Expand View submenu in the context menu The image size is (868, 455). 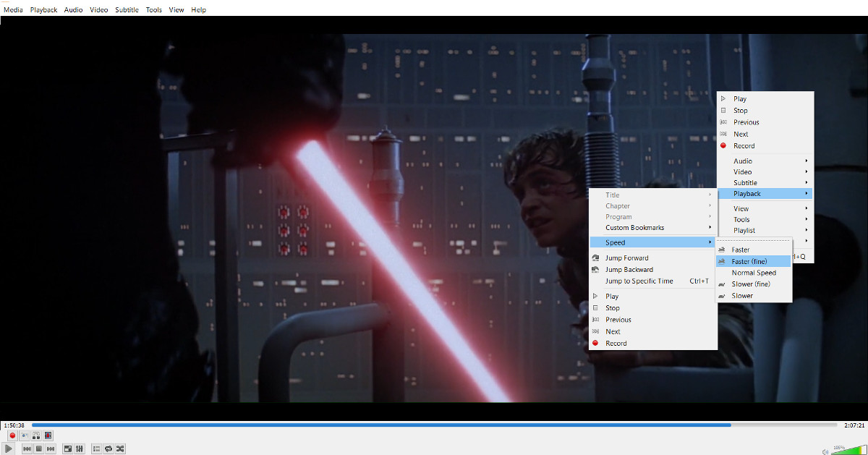pyautogui.click(x=765, y=208)
